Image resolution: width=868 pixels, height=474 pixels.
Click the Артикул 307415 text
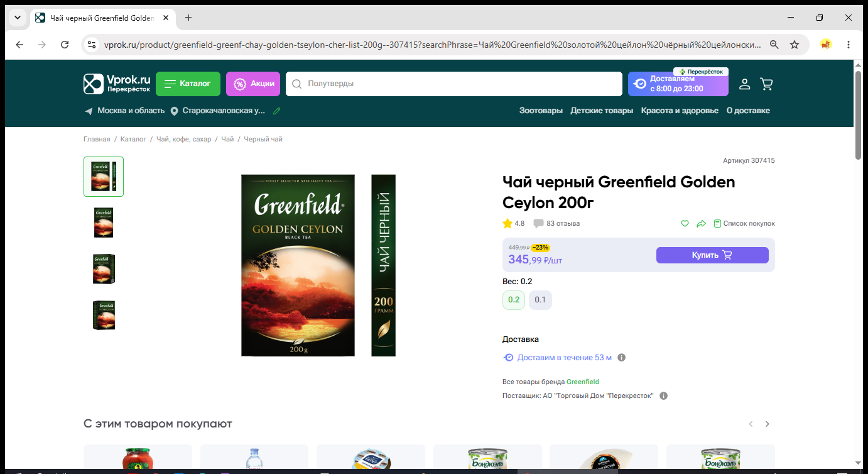click(749, 161)
